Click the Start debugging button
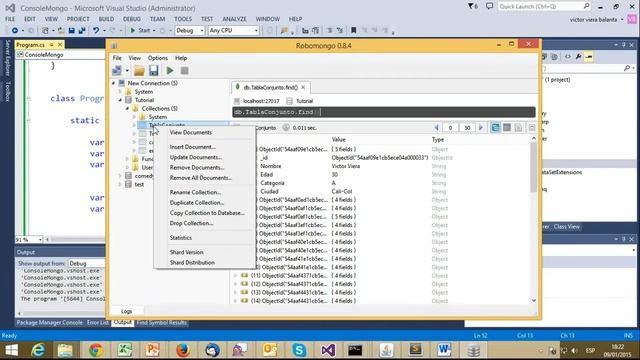Viewport: 640px width, 360px height. [140, 30]
